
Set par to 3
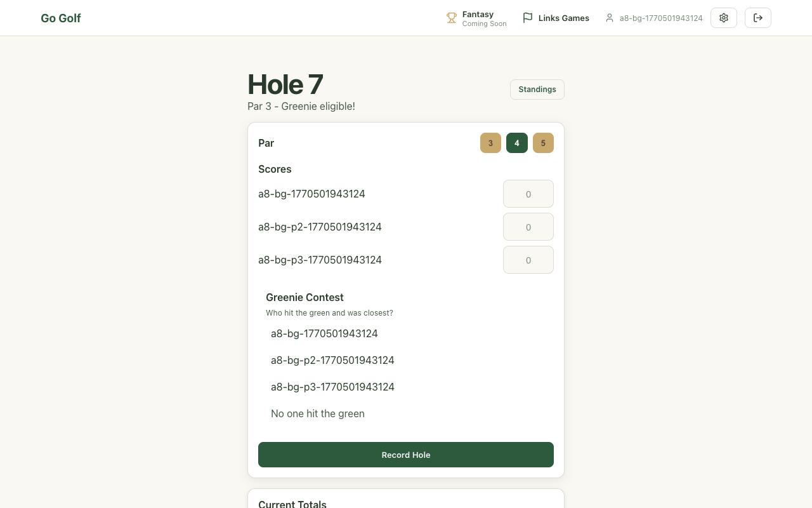click(490, 143)
